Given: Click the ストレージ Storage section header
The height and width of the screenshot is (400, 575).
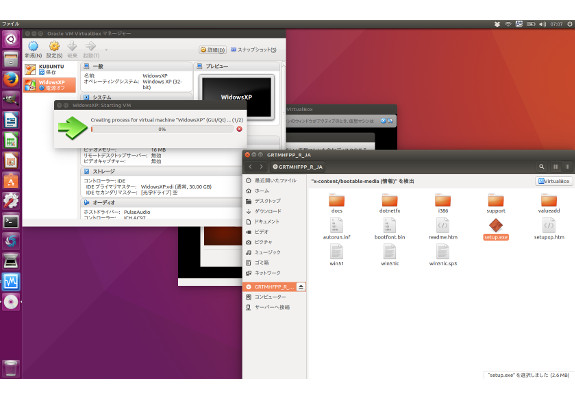Looking at the screenshot, I should (161, 172).
